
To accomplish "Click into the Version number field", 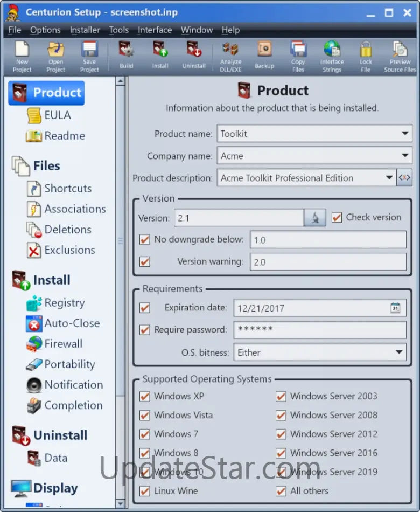I will pos(239,218).
